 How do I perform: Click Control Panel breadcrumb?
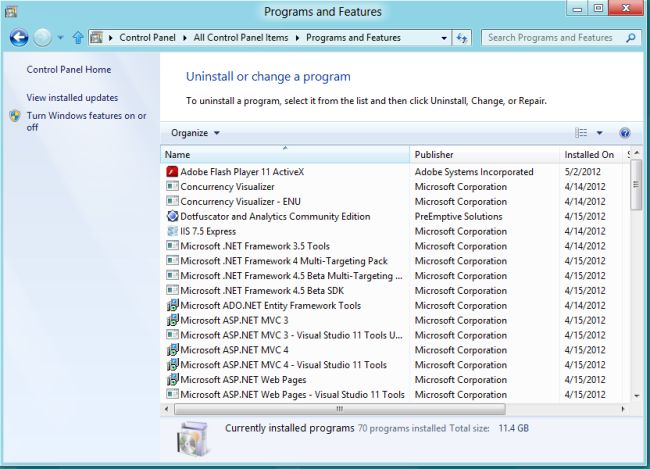[x=147, y=38]
